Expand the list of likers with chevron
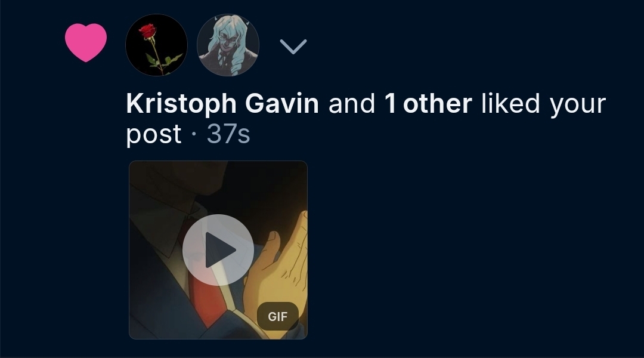644x358 pixels. point(293,47)
